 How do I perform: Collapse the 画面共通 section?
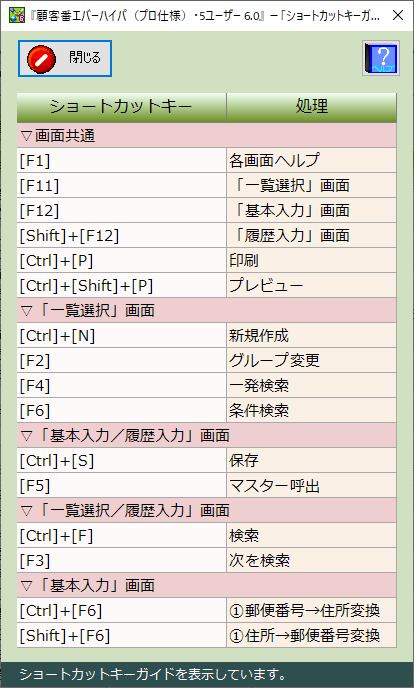click(27, 136)
